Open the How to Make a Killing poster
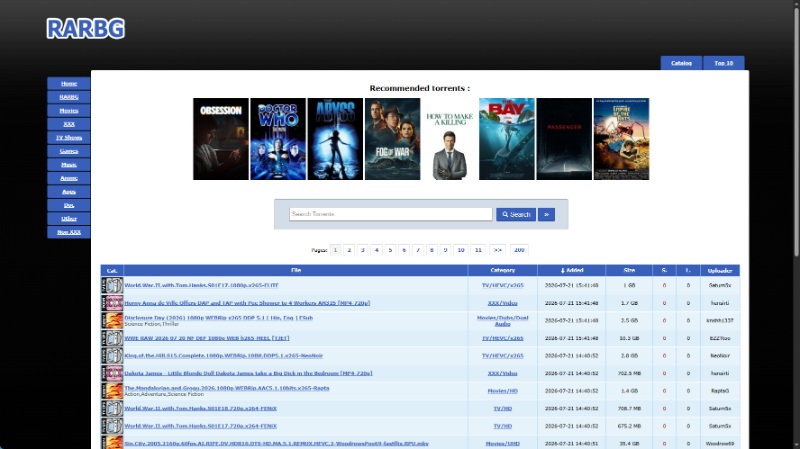800x449 pixels. point(449,139)
